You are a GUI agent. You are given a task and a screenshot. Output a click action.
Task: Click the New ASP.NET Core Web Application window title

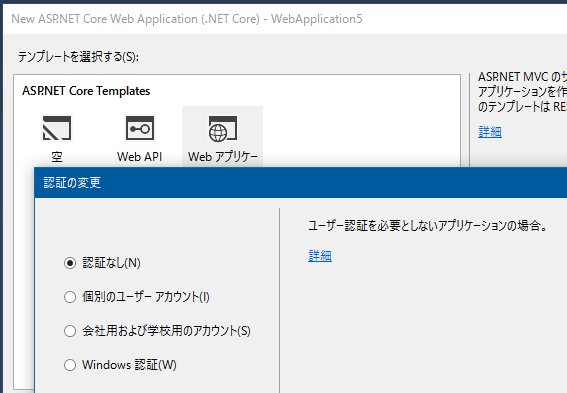pos(187,19)
